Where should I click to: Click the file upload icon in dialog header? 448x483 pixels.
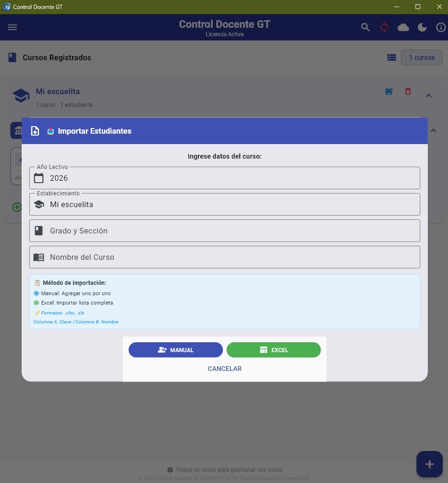point(35,131)
